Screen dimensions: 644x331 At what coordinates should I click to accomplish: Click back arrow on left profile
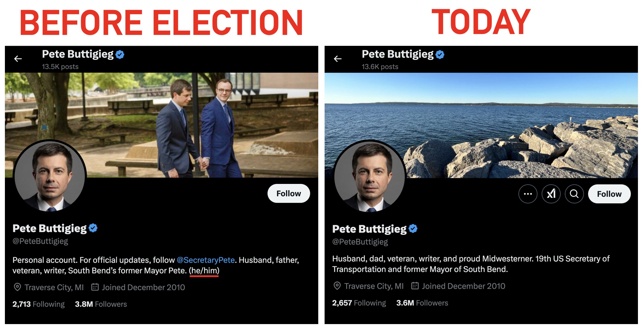[18, 59]
